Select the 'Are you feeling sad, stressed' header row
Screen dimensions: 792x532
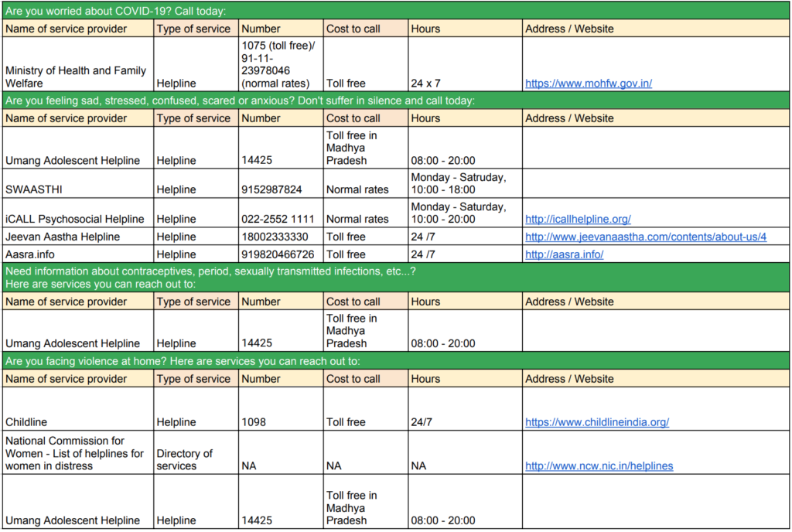[396, 101]
